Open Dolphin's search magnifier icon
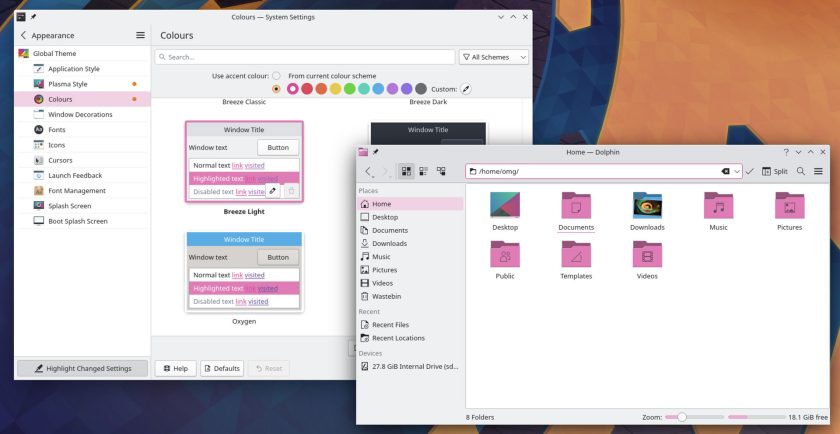Viewport: 840px width, 434px height. click(800, 171)
